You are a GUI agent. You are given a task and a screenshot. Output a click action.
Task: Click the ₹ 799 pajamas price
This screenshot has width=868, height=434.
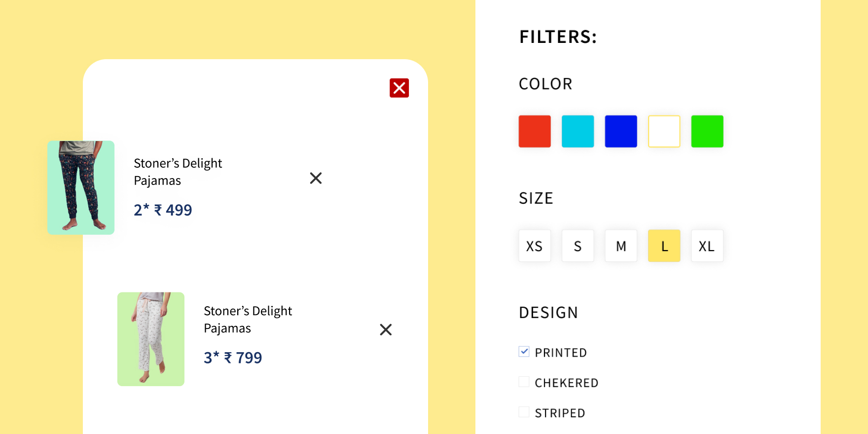(x=233, y=358)
